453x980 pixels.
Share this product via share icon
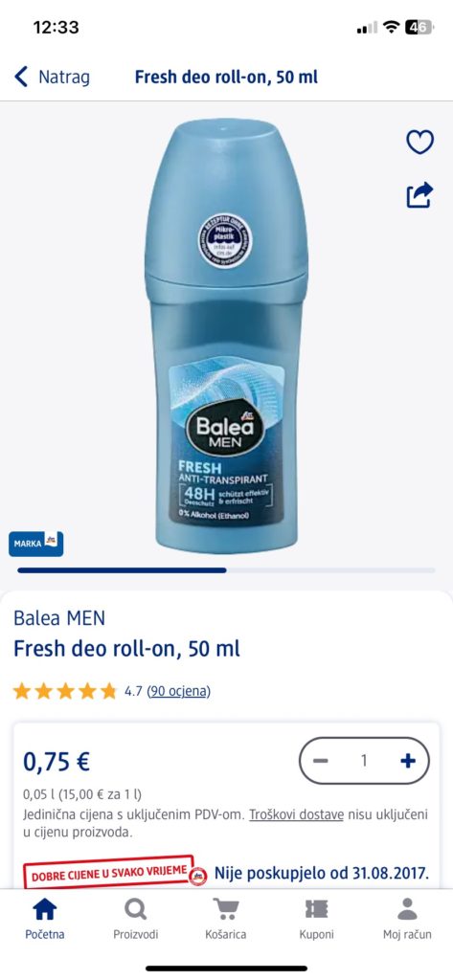[419, 195]
